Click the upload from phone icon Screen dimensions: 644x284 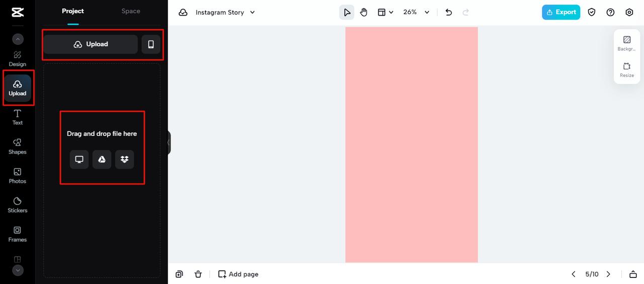[x=151, y=44]
